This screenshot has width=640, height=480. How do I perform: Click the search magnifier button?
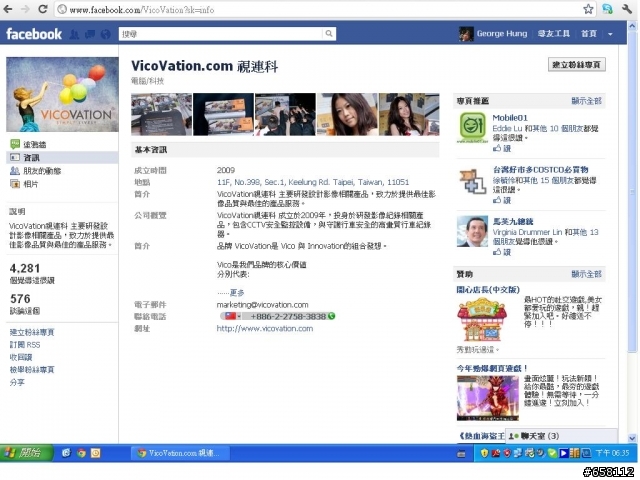pyautogui.click(x=329, y=33)
